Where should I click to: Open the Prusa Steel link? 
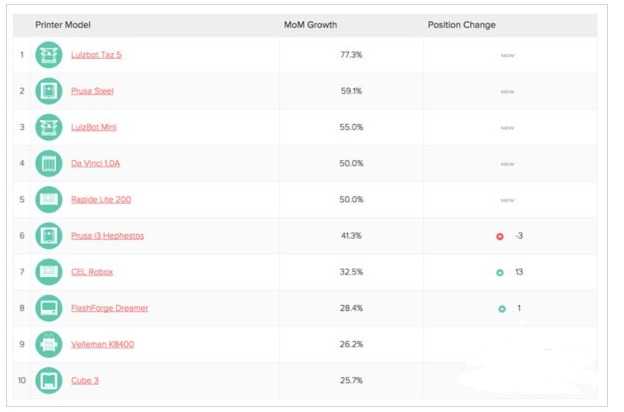click(x=92, y=91)
